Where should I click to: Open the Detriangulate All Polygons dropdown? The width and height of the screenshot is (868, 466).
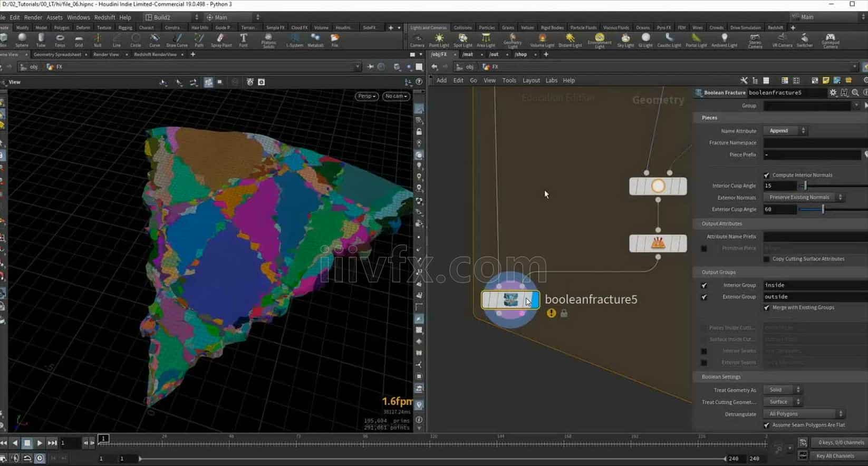[x=804, y=414]
